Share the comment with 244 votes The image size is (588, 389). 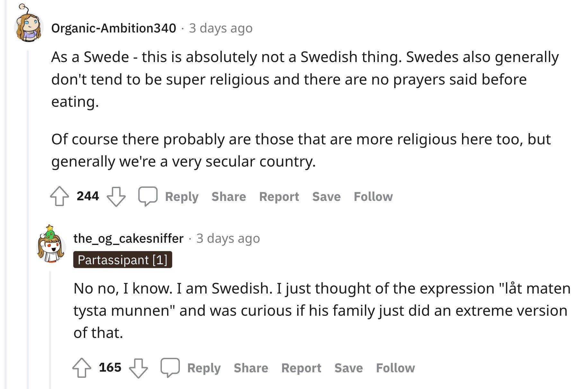(x=229, y=196)
